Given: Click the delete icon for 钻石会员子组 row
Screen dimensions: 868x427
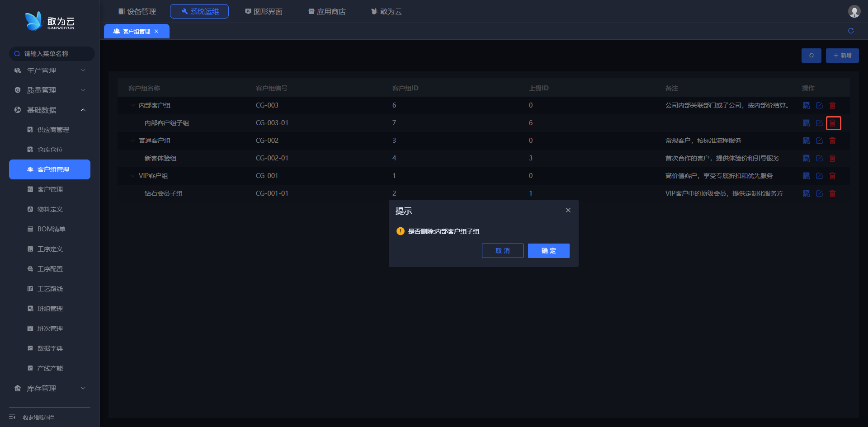Looking at the screenshot, I should [832, 193].
